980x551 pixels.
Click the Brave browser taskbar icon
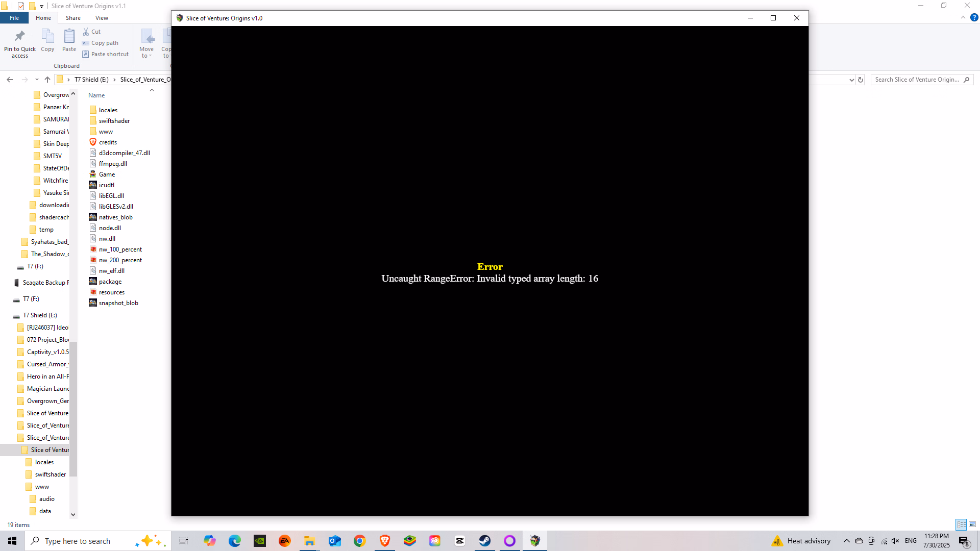(384, 541)
